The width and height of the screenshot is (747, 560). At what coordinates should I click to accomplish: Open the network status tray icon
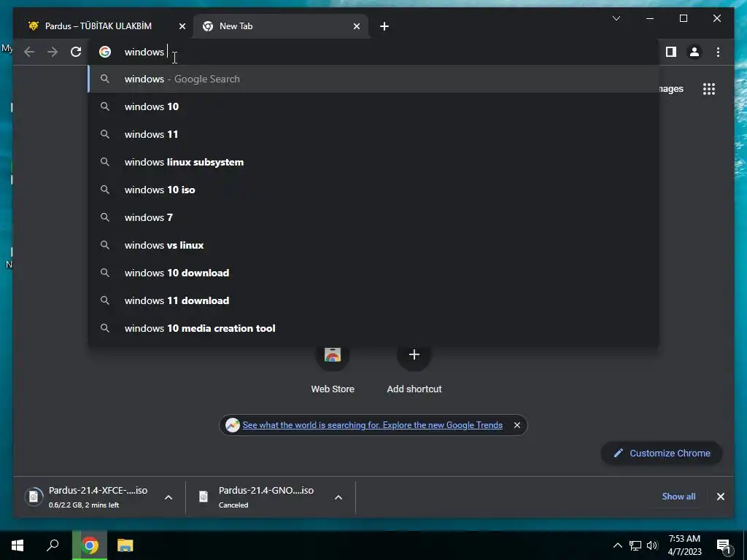coord(635,545)
